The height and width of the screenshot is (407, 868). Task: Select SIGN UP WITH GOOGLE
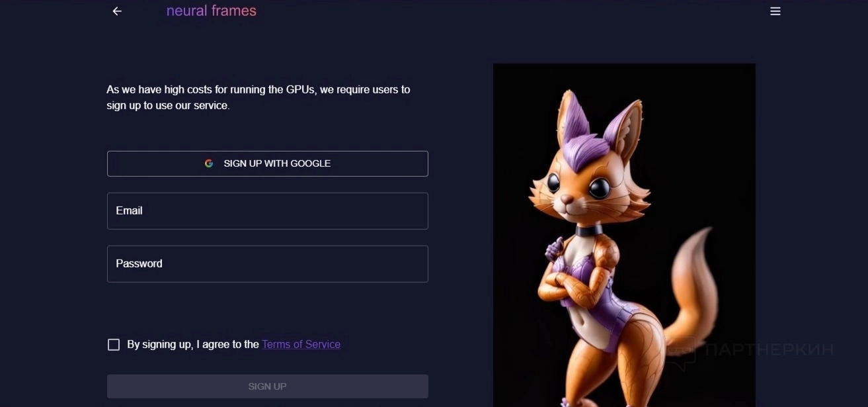tap(268, 163)
